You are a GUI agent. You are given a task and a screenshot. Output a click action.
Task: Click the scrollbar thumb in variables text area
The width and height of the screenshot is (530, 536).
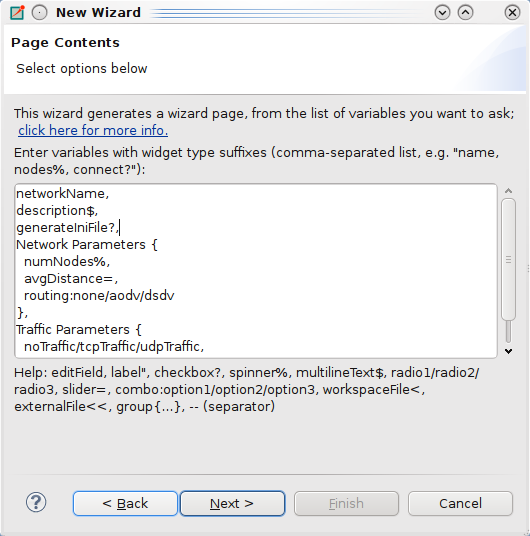coord(508,260)
